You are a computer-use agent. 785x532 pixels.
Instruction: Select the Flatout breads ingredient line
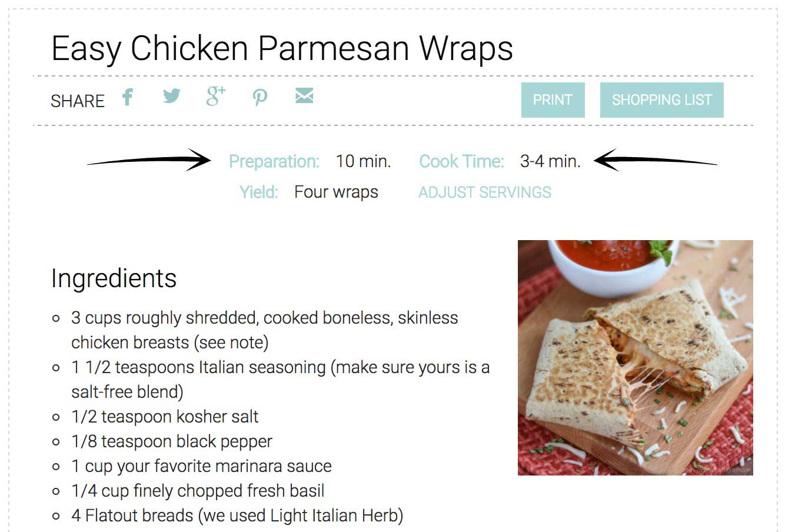[237, 516]
